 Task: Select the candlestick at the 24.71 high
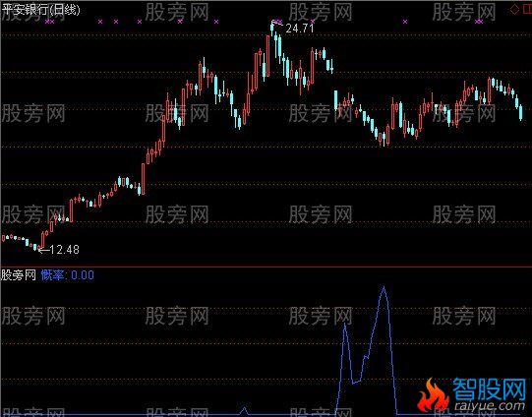[x=272, y=29]
